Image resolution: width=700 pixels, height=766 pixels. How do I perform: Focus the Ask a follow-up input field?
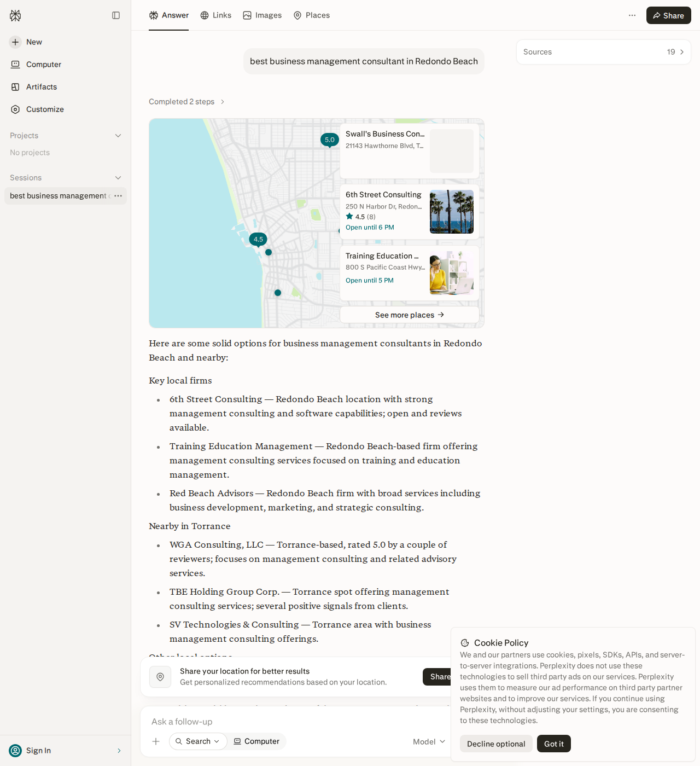(295, 722)
